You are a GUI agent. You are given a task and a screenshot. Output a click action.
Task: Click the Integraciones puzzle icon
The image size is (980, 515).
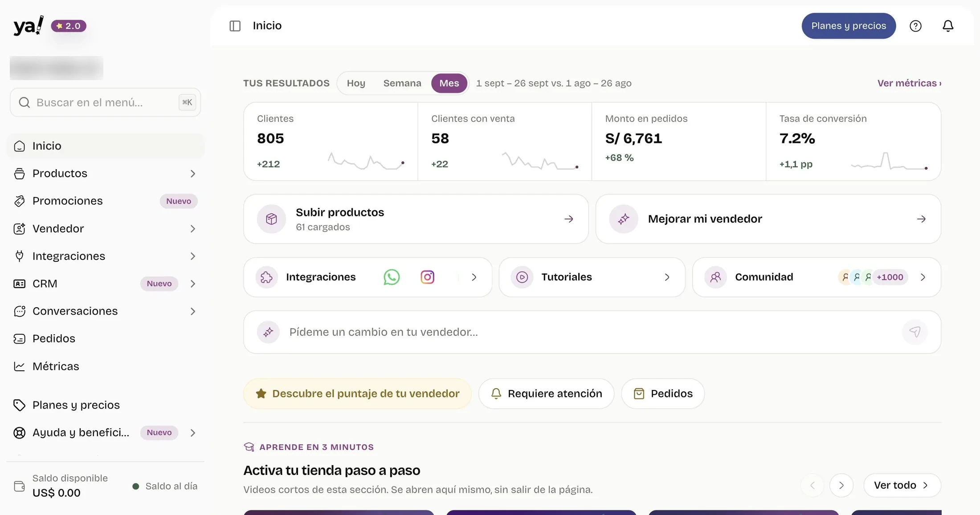click(x=266, y=277)
